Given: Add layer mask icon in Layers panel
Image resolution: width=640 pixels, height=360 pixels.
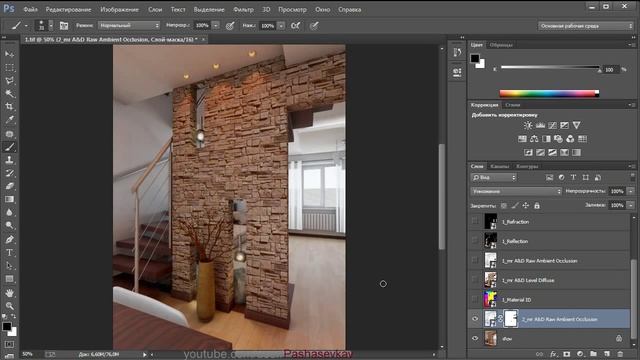Looking at the screenshot, I should coord(567,354).
